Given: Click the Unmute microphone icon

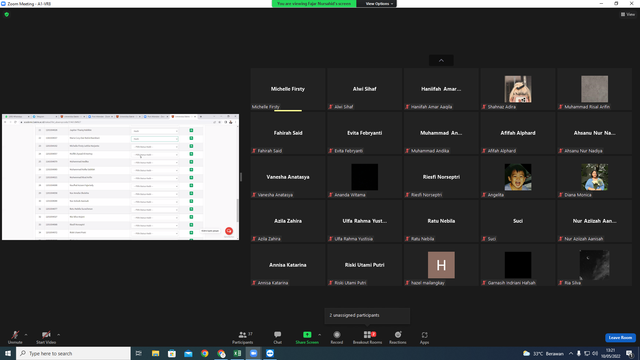Looking at the screenshot, I should click(15, 335).
